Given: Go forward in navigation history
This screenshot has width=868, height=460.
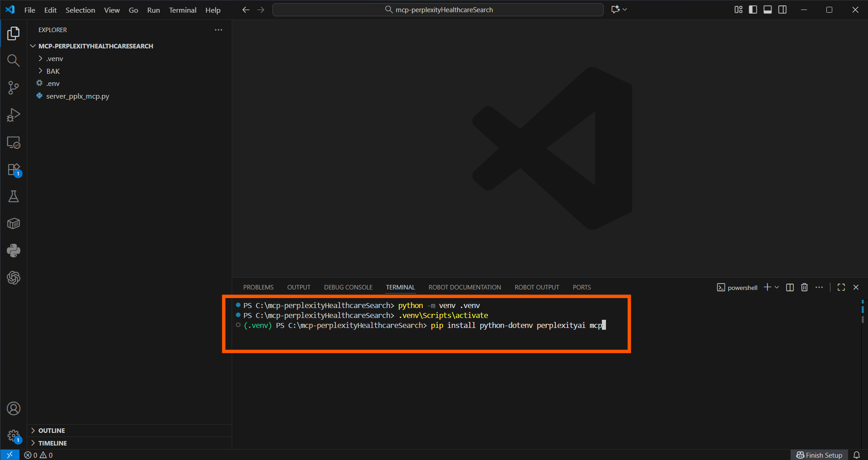Looking at the screenshot, I should pyautogui.click(x=261, y=9).
